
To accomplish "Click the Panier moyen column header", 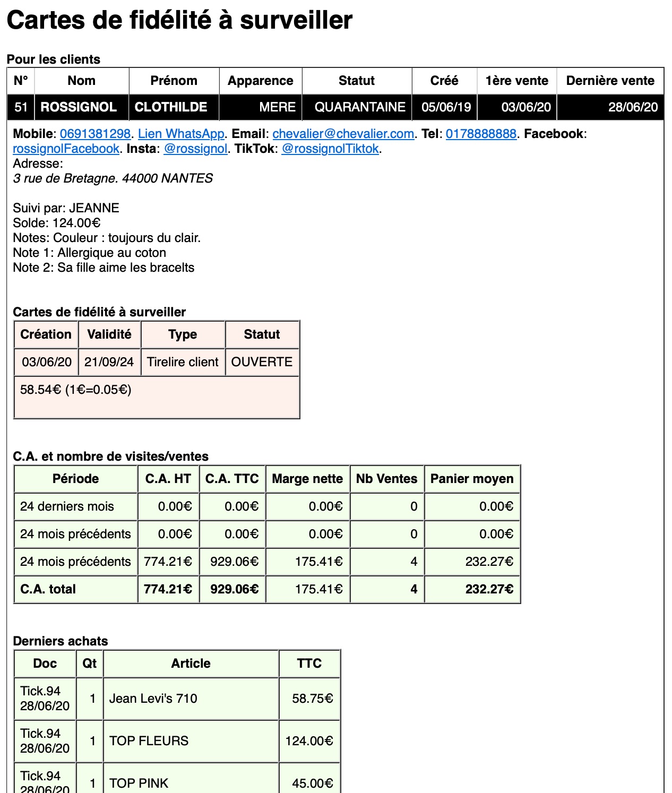I will click(x=471, y=479).
